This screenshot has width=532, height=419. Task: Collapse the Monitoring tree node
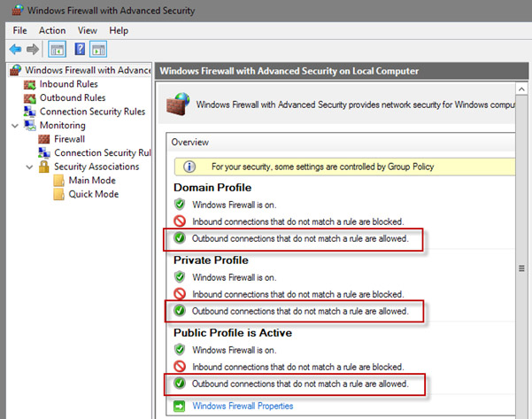[15, 126]
